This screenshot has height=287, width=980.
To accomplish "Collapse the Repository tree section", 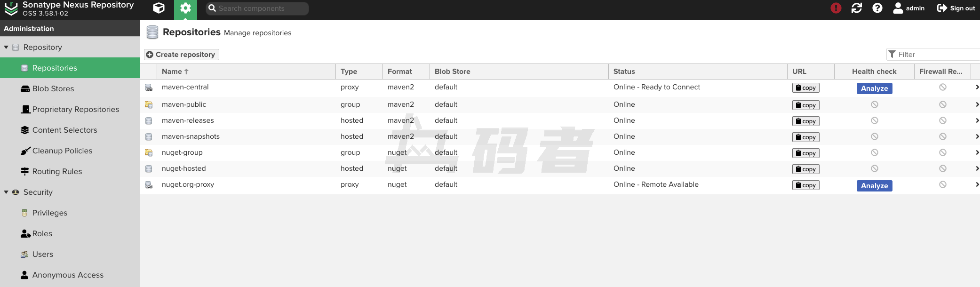I will (x=6, y=48).
